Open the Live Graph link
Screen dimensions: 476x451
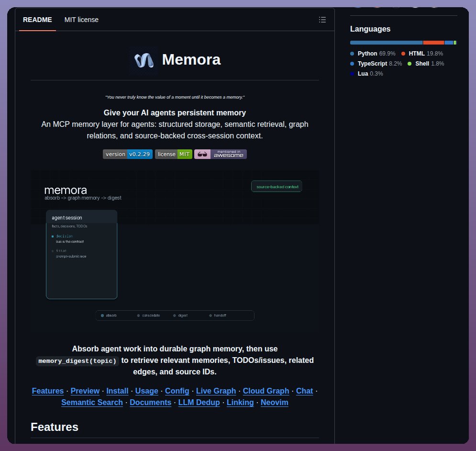coord(216,391)
